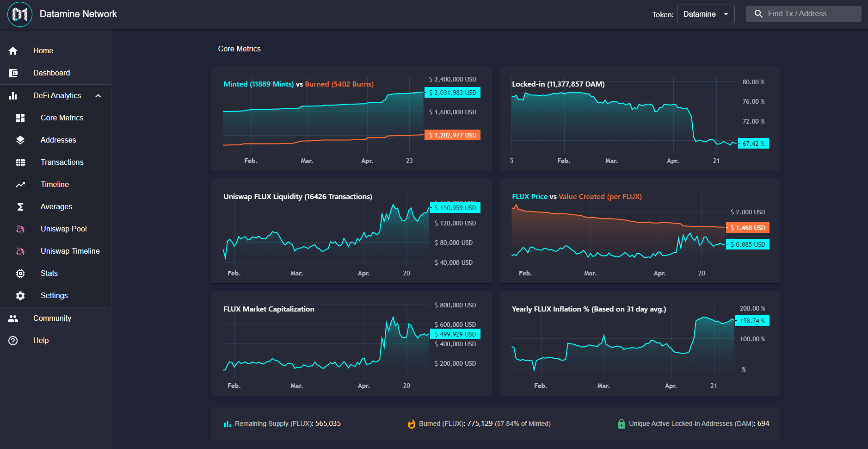Select Core Metrics in sidebar
This screenshot has height=449, width=868.
coord(55,118)
